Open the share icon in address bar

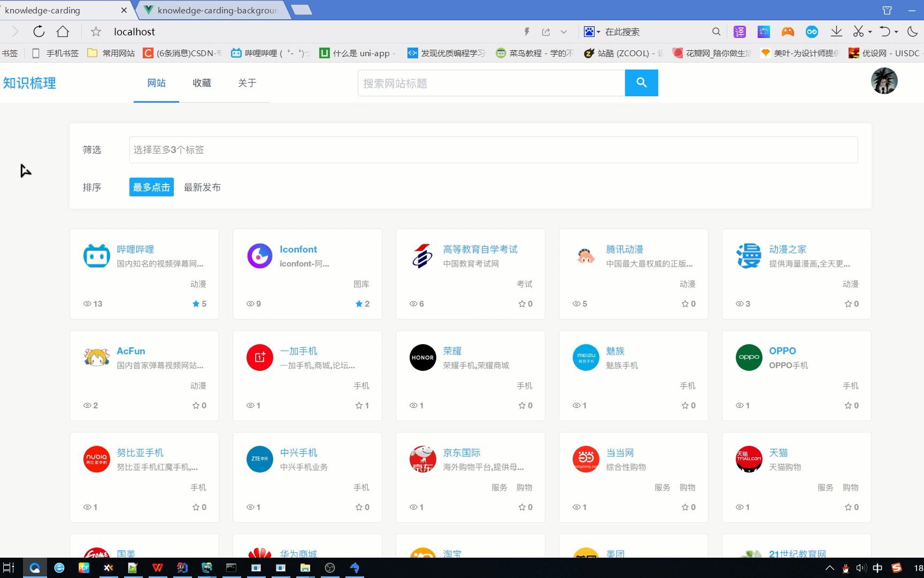(x=546, y=32)
